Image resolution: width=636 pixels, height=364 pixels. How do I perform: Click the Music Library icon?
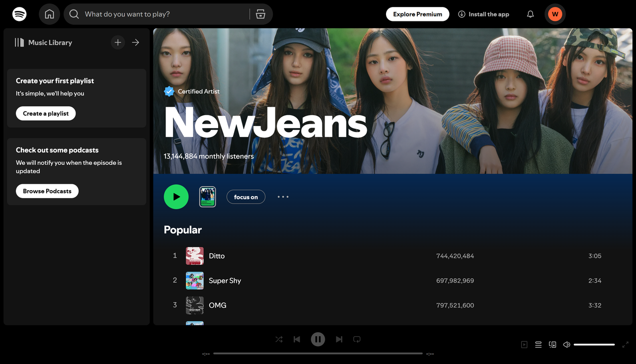tap(19, 43)
